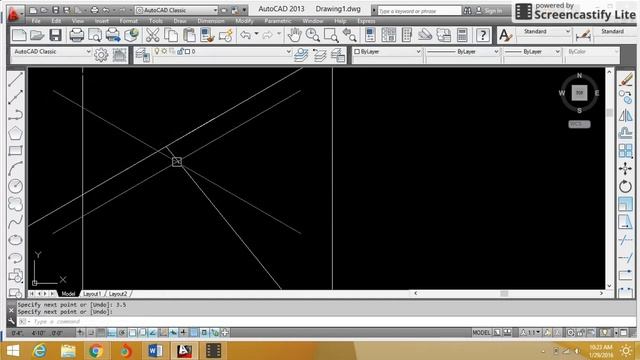Click the Match Properties brush icon

click(207, 35)
